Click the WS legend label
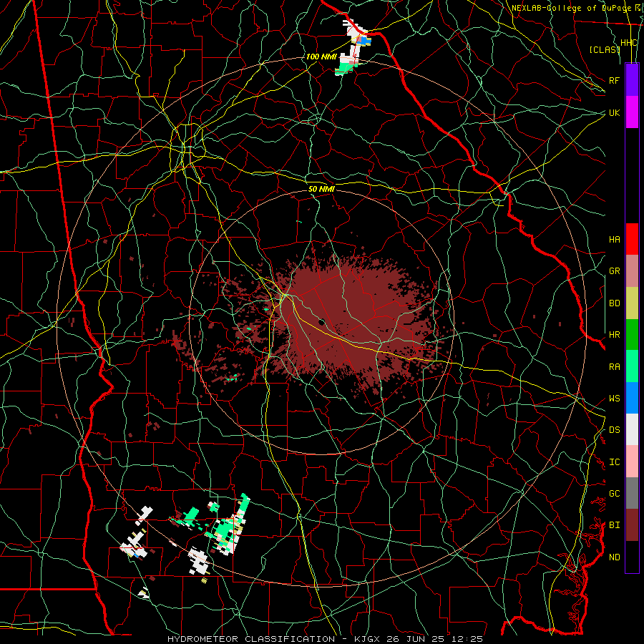The height and width of the screenshot is (644, 644). (x=614, y=399)
